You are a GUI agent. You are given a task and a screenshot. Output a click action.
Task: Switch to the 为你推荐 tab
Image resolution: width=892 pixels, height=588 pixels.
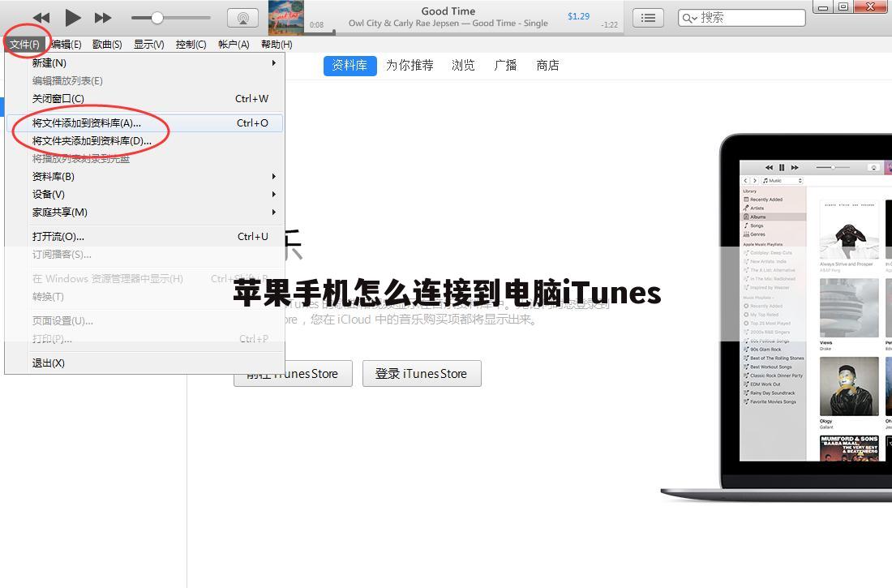[410, 66]
